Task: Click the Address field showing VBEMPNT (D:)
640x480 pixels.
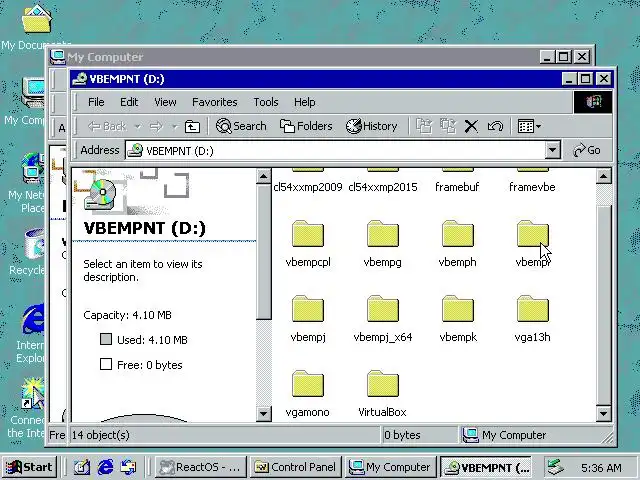Action: pyautogui.click(x=336, y=151)
